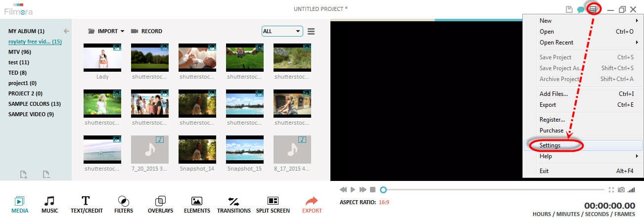Click the fast forward playback button
This screenshot has height=220, width=644.
point(363,190)
